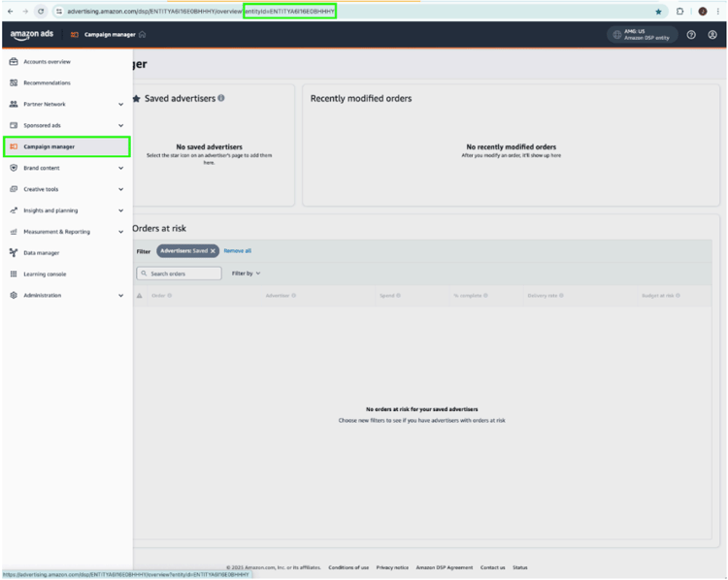This screenshot has height=580, width=728.
Task: Click the Spend column info icon
Action: 398,296
